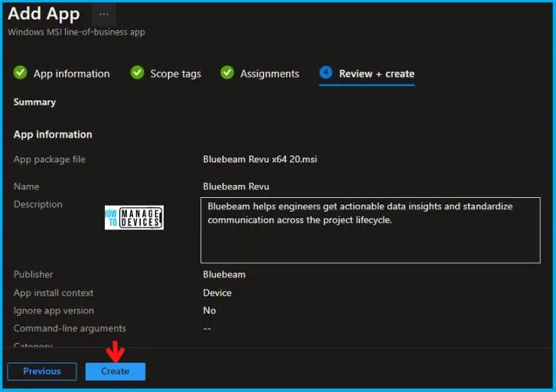Go to the Scope tags step
The width and height of the screenshot is (556, 392).
[x=176, y=73]
